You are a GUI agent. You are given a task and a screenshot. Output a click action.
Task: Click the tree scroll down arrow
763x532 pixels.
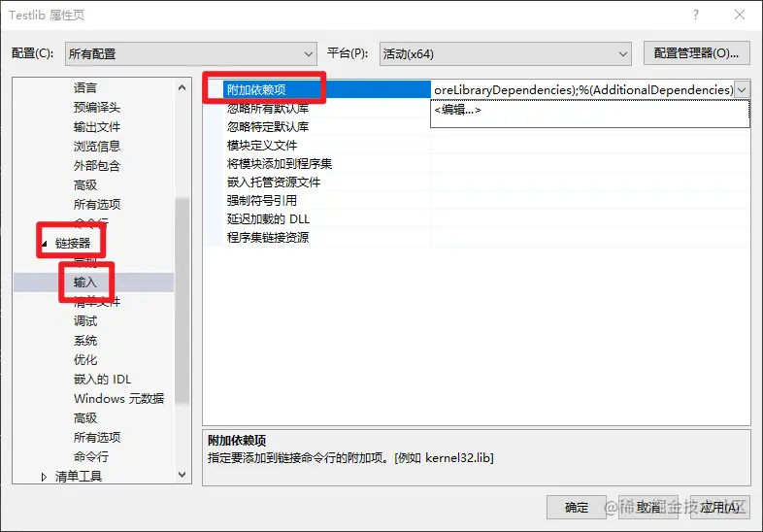tap(182, 475)
